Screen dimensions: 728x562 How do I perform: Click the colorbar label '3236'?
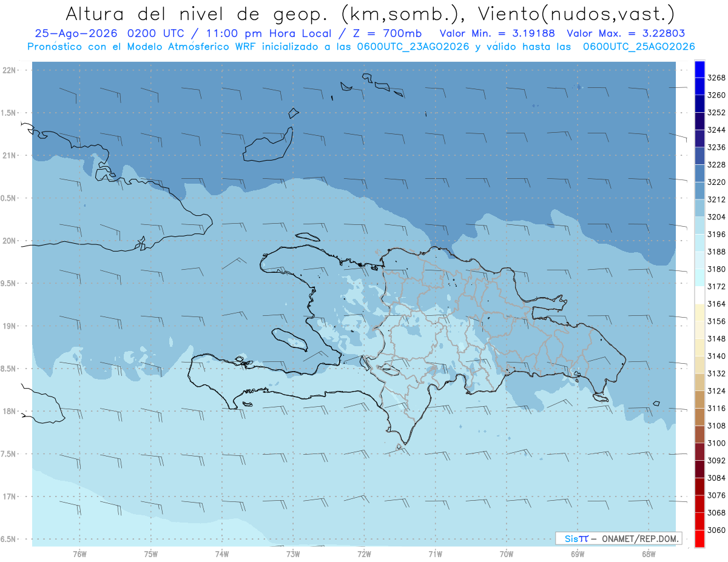pyautogui.click(x=716, y=147)
